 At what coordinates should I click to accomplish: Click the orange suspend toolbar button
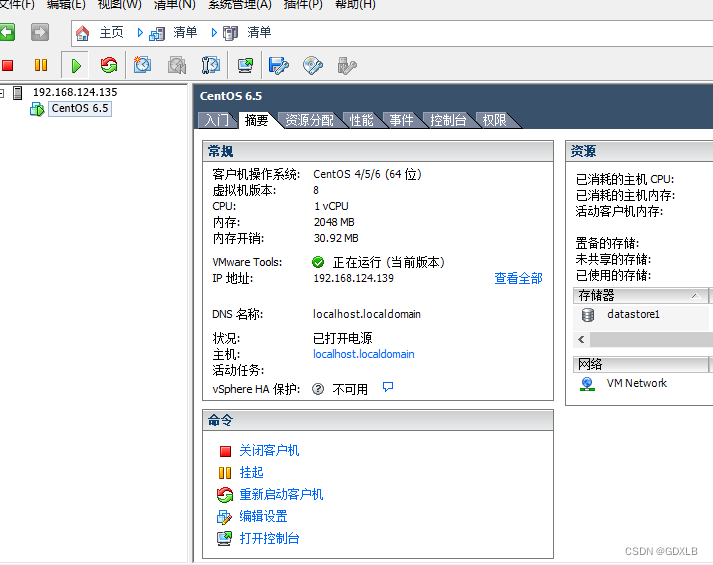[41, 65]
